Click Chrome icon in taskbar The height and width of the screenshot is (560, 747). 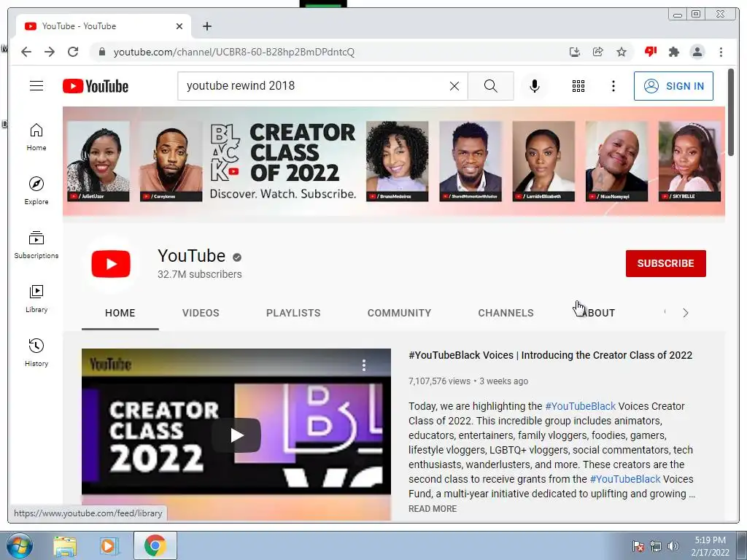tap(155, 545)
